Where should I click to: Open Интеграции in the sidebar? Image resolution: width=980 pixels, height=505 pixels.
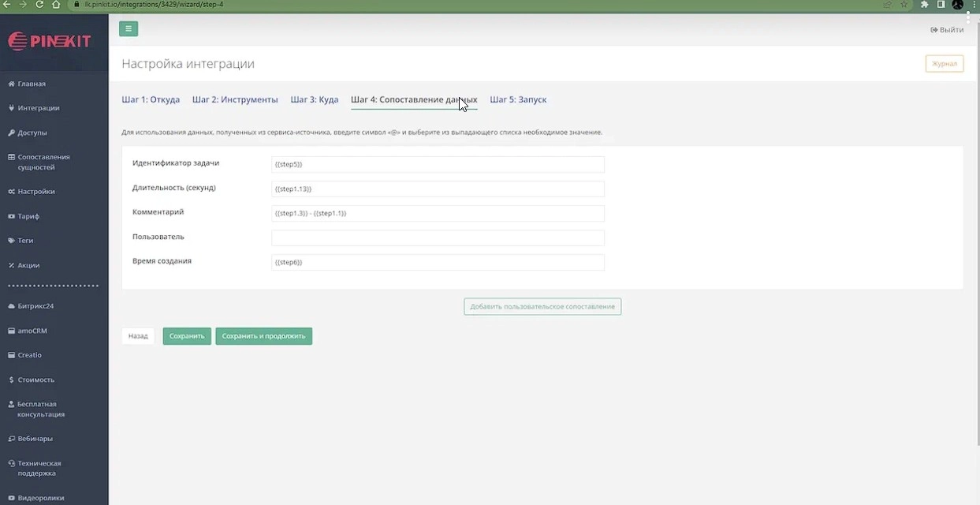(38, 108)
